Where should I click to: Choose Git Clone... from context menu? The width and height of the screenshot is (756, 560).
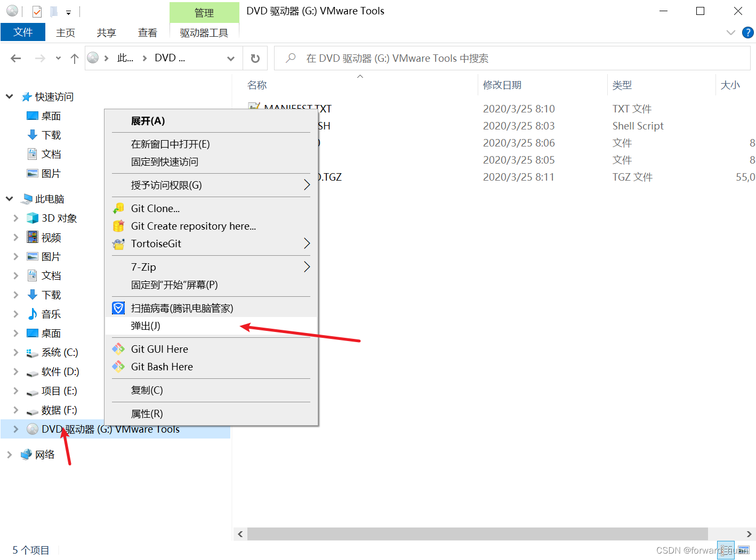(211, 209)
